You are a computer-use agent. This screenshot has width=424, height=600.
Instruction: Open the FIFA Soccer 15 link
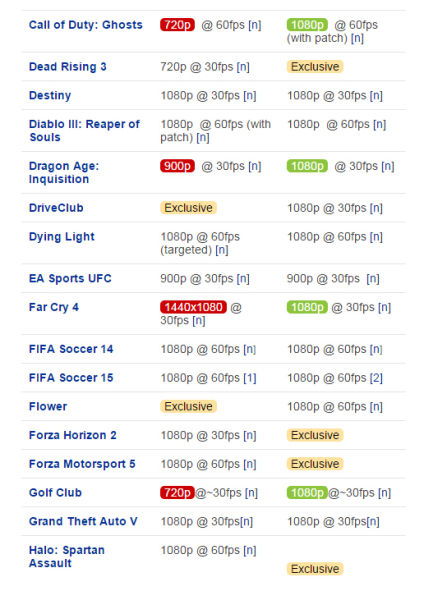coord(71,378)
